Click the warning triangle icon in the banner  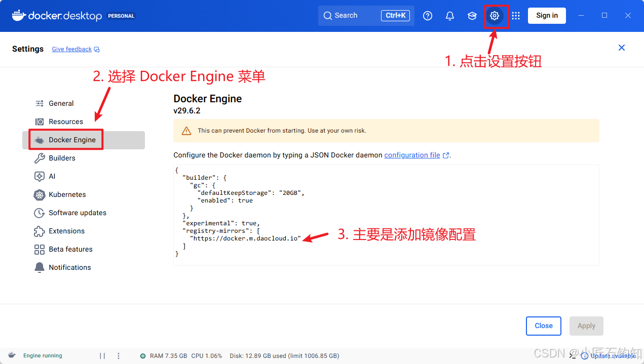click(x=186, y=131)
